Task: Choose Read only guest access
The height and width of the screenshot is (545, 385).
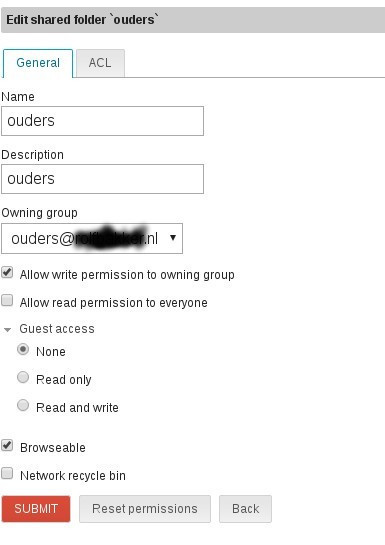Action: pos(23,377)
